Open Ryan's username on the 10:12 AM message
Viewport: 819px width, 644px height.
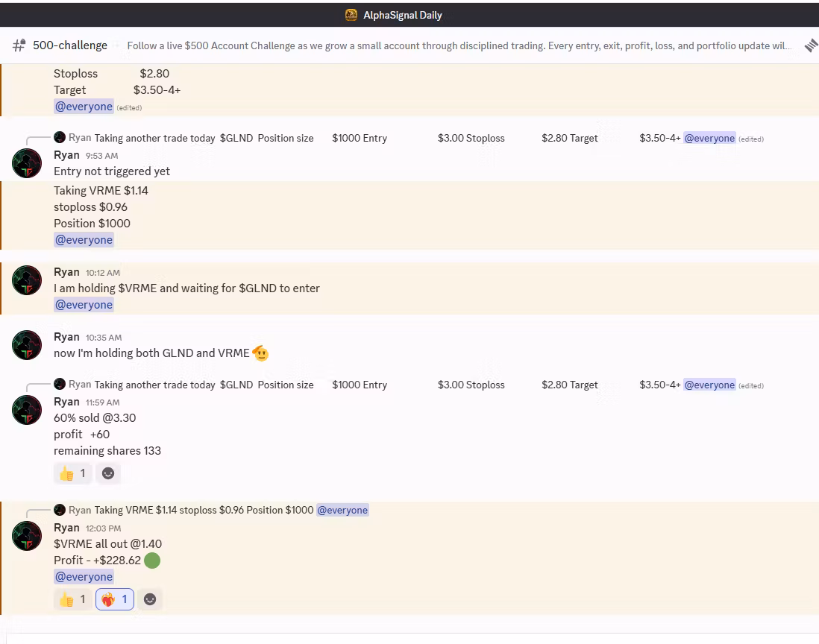point(67,272)
